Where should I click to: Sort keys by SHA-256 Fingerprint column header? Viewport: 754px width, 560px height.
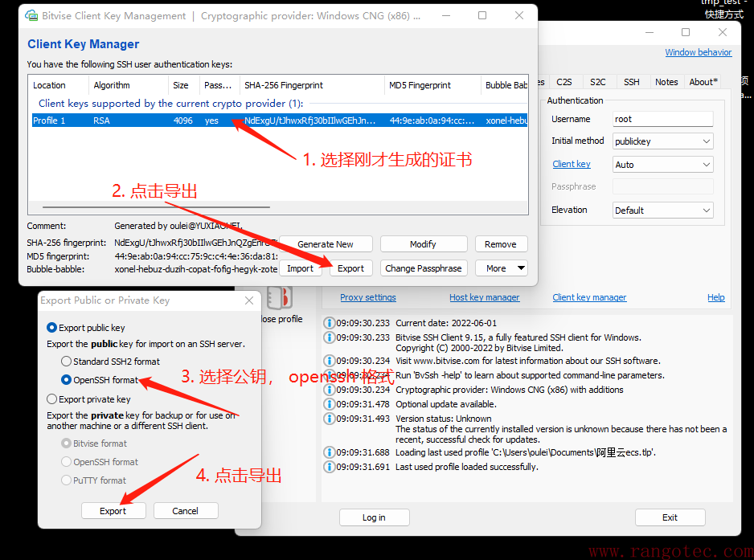click(x=312, y=85)
